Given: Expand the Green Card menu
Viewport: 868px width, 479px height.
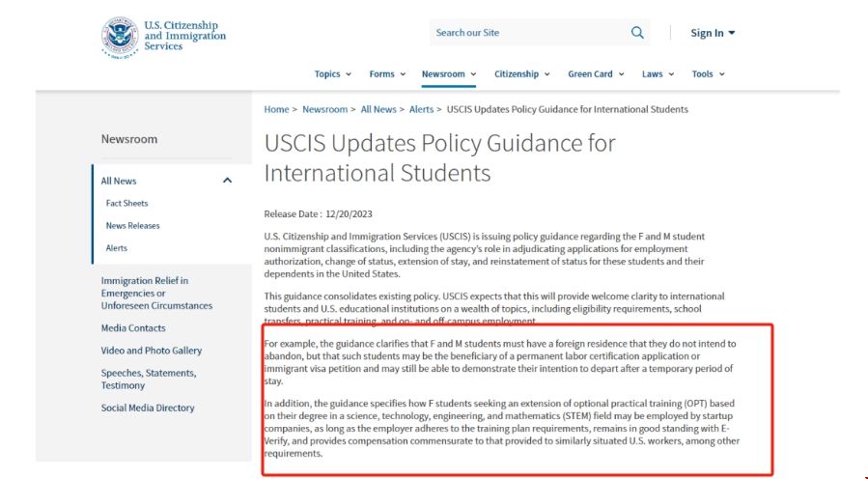Looking at the screenshot, I should 596,74.
